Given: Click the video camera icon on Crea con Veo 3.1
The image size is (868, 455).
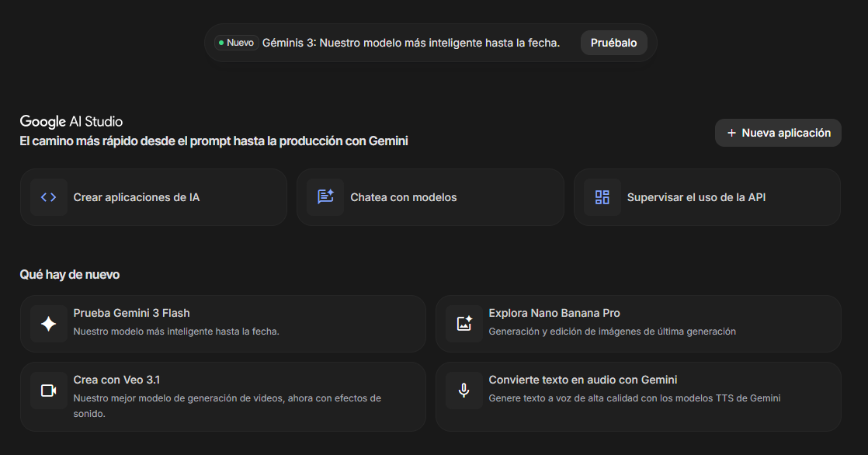Looking at the screenshot, I should pyautogui.click(x=48, y=391).
